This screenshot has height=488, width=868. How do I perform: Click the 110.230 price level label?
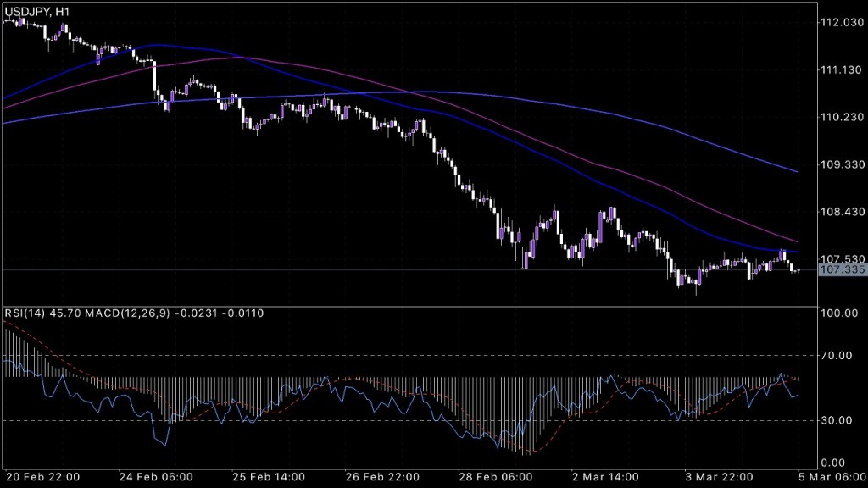(841, 117)
